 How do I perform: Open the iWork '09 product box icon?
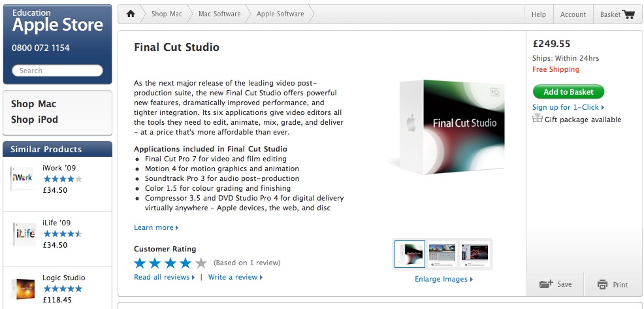pyautogui.click(x=22, y=178)
